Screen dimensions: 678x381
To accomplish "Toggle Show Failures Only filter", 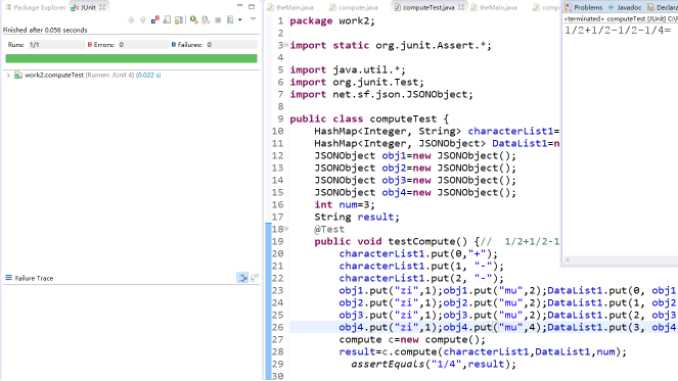I will (155, 20).
